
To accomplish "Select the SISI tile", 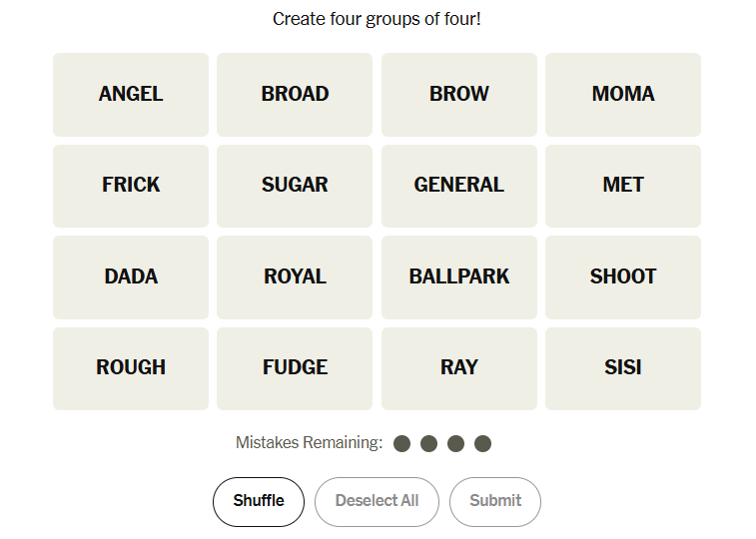I will 622,368.
